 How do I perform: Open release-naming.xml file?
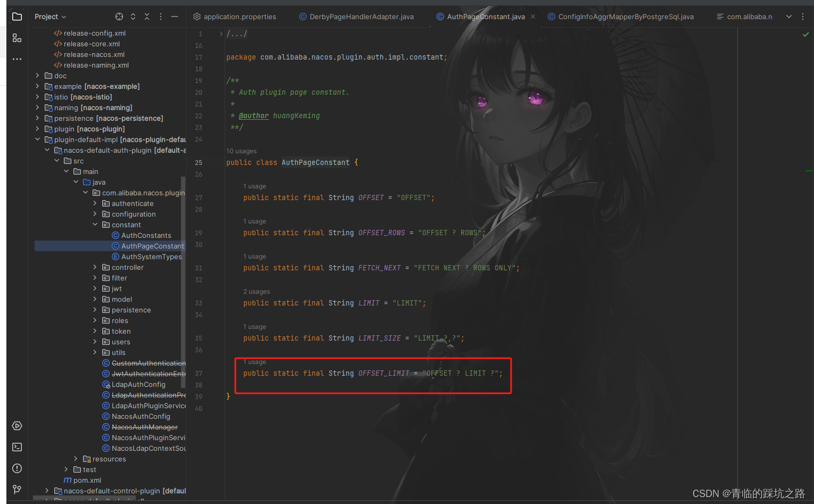91,65
